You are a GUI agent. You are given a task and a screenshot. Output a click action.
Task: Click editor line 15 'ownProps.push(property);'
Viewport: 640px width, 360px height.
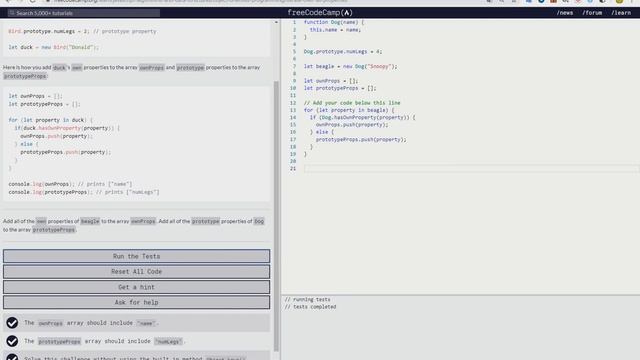click(352, 125)
